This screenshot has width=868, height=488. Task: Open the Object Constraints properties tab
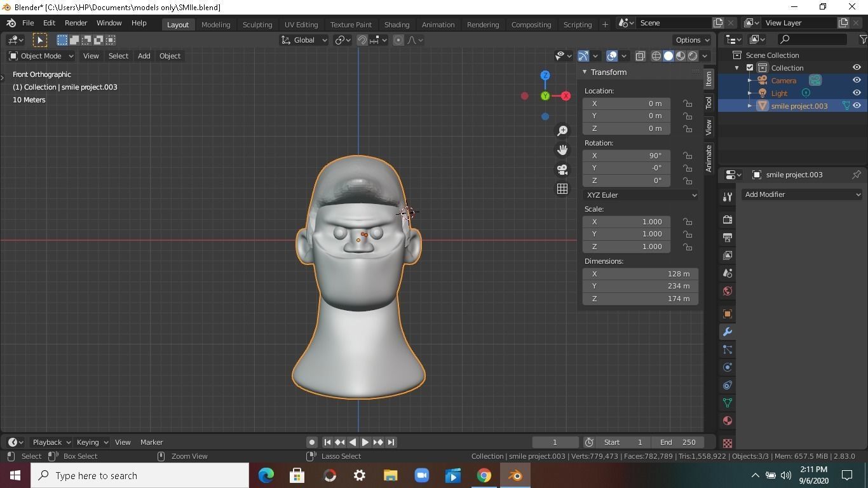(728, 385)
